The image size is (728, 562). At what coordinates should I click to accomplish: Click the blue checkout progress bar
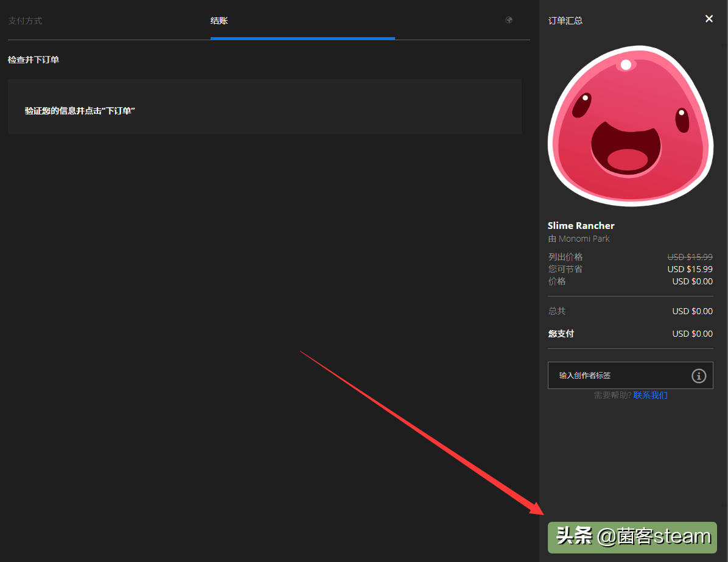point(303,38)
